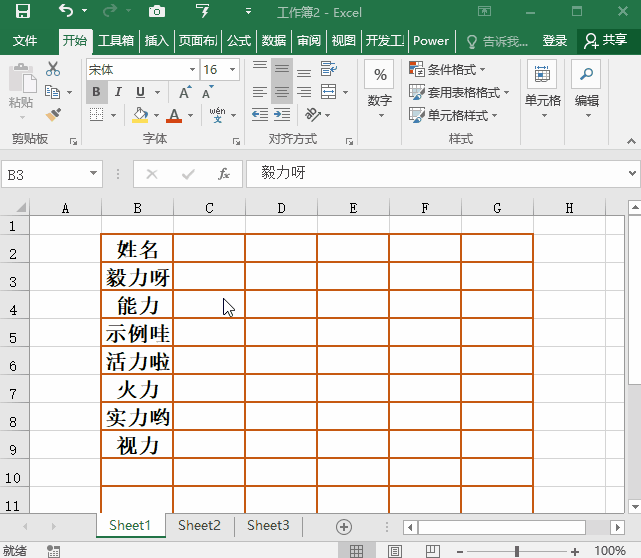Click the macro recording status icon
This screenshot has height=558, width=641.
point(53,551)
